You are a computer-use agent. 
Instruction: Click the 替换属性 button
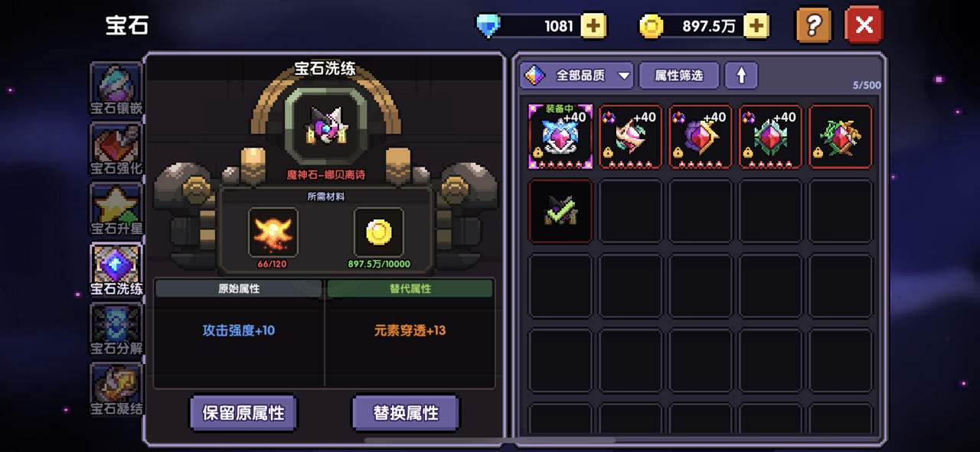pos(406,413)
